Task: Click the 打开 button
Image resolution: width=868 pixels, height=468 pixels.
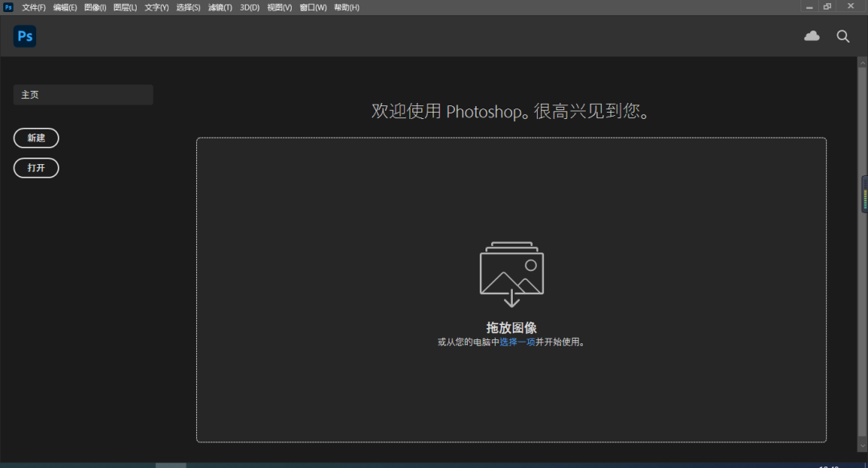Action: 35,168
